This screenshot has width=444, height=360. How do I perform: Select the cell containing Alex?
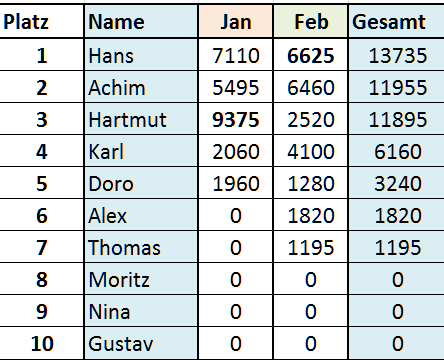coord(141,215)
